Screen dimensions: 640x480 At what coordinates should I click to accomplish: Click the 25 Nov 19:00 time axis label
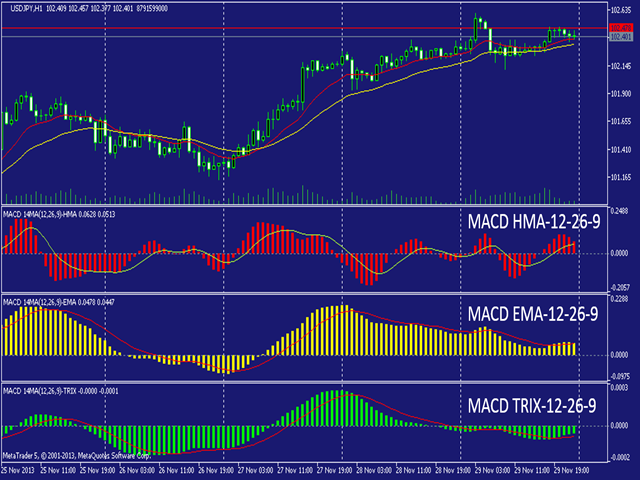tap(97, 470)
